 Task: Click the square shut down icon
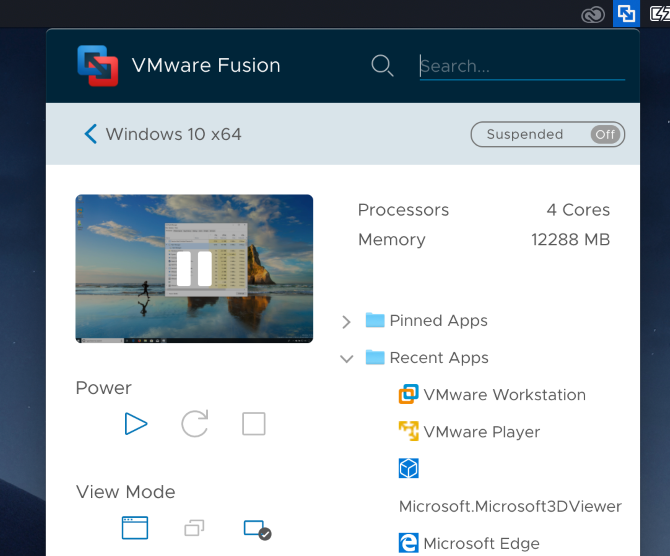coord(254,424)
